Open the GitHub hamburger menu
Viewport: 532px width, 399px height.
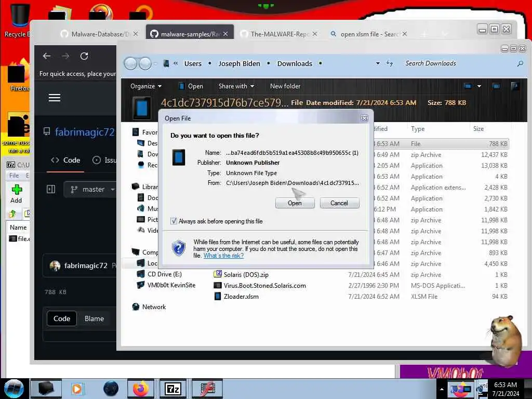pos(55,98)
